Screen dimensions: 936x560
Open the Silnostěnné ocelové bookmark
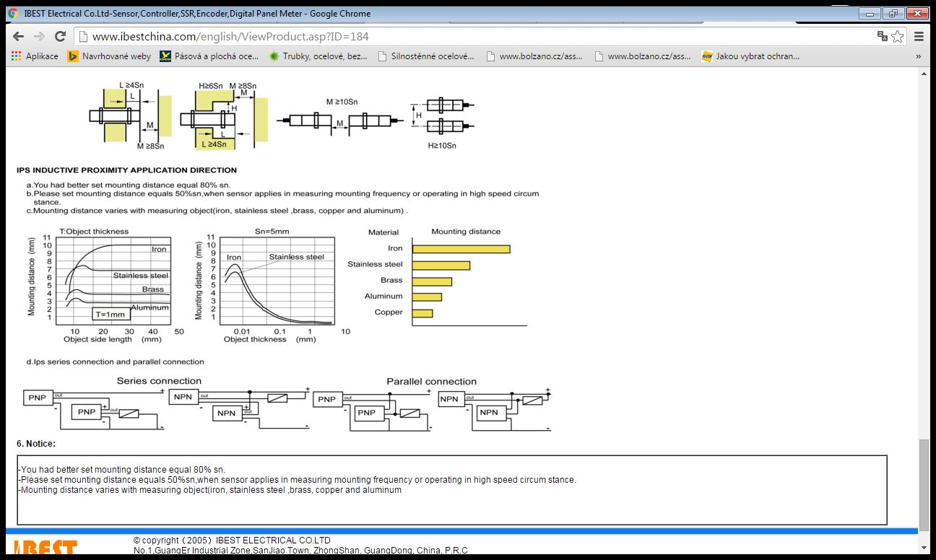pos(426,56)
